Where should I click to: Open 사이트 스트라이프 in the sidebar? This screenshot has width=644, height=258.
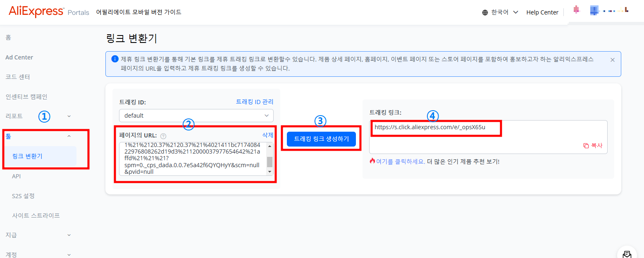(x=36, y=215)
